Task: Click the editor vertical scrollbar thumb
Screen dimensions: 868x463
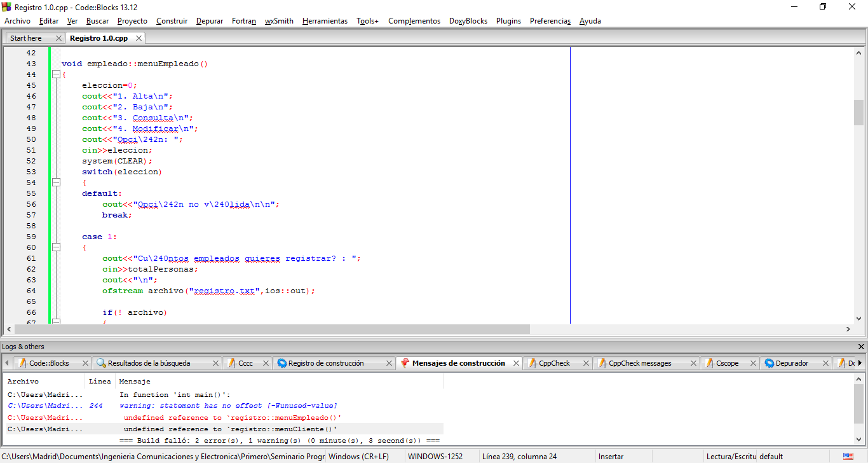Action: (858, 113)
